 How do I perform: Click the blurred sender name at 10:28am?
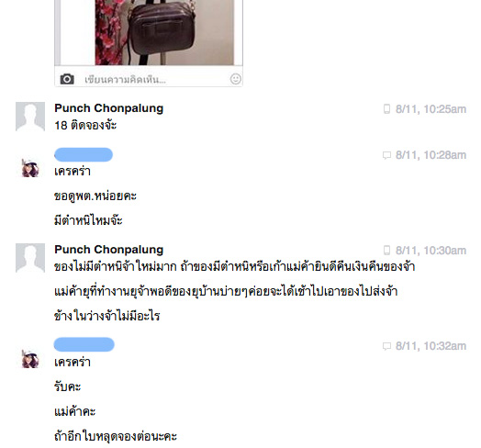[x=84, y=154]
